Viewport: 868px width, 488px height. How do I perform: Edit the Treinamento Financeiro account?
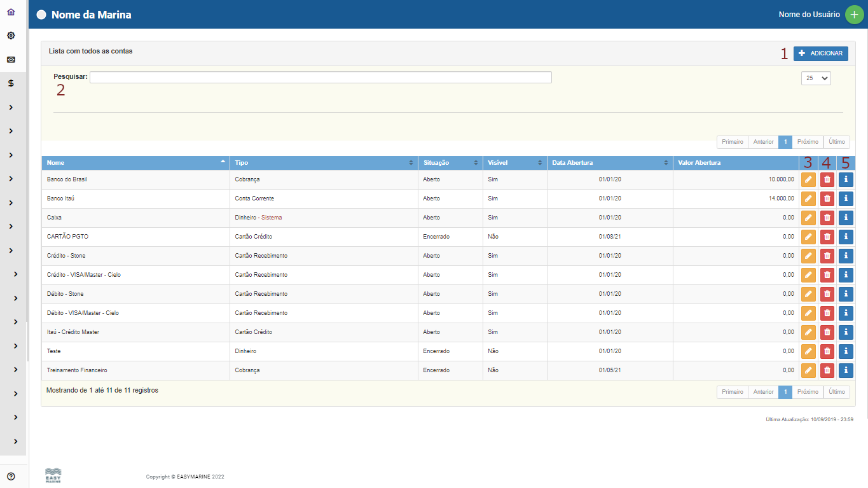point(808,370)
